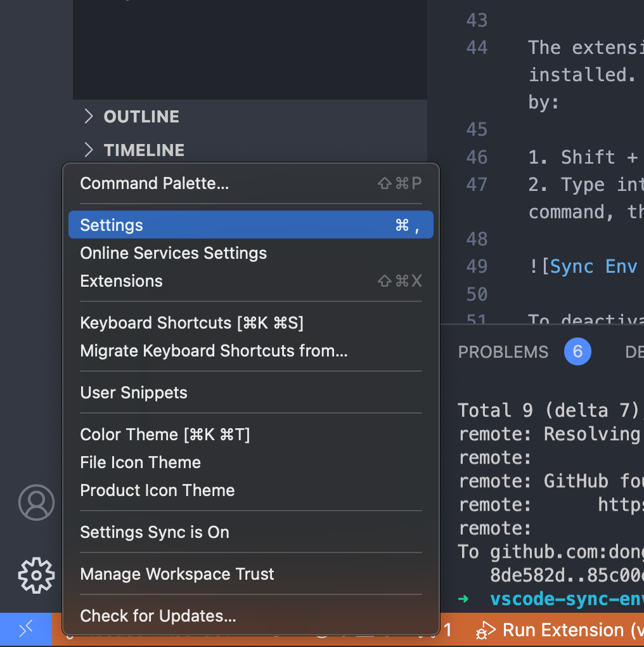Switch to the PROBLEMS panel tab

pyautogui.click(x=503, y=352)
